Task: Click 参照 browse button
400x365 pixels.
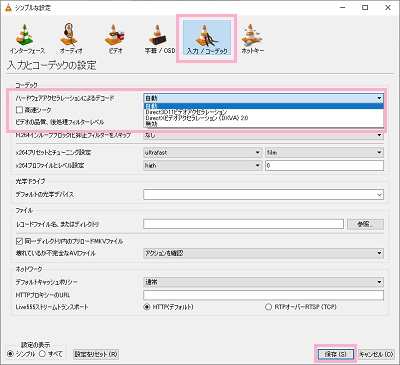Action: coord(365,224)
